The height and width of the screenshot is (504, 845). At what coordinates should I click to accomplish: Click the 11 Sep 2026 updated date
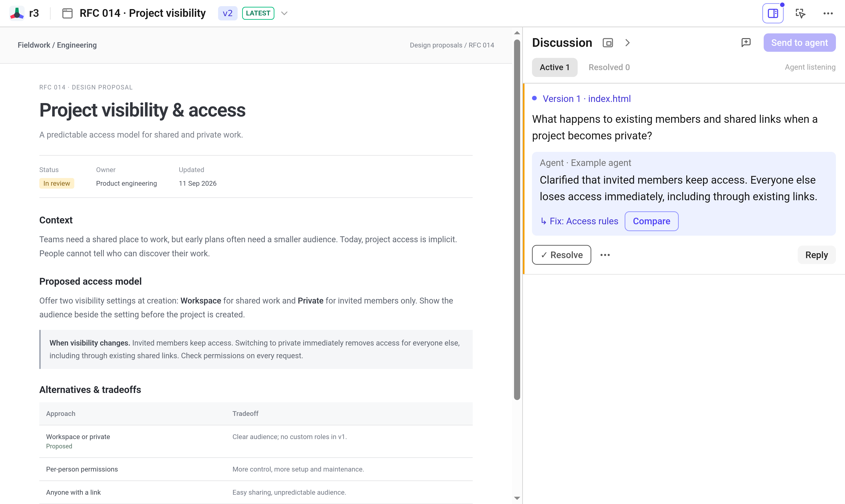197,183
